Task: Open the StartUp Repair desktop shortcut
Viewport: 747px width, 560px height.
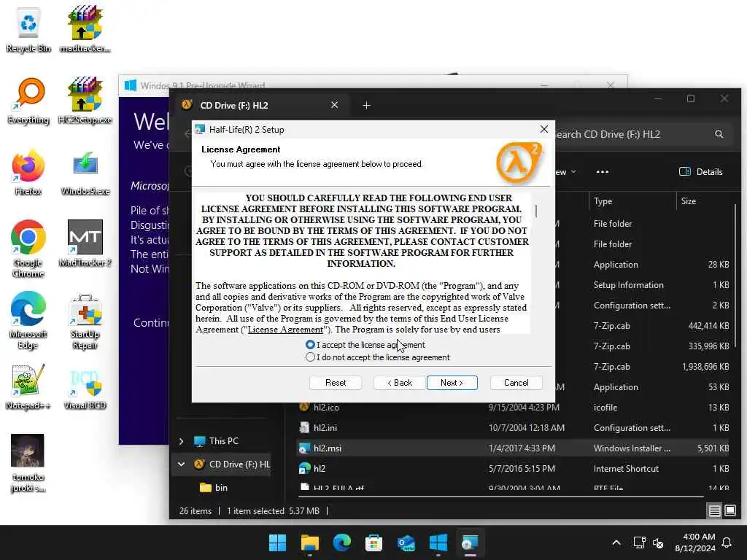Action: [x=85, y=320]
